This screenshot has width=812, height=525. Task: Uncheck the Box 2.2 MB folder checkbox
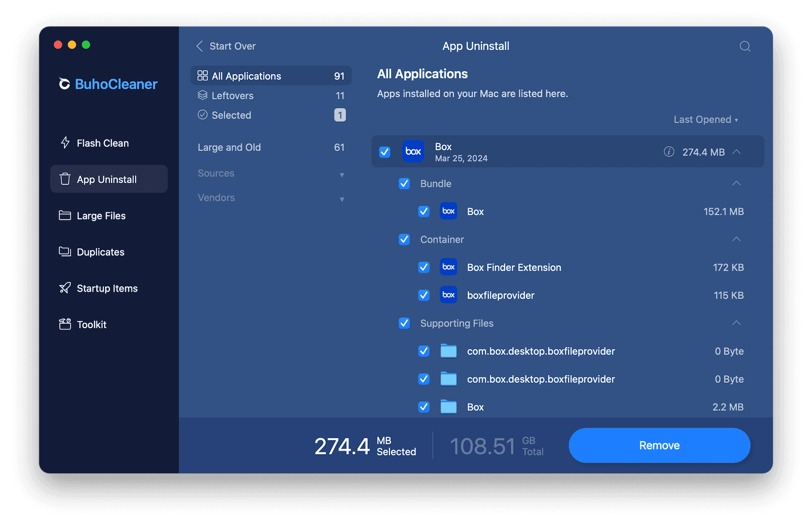[424, 406]
